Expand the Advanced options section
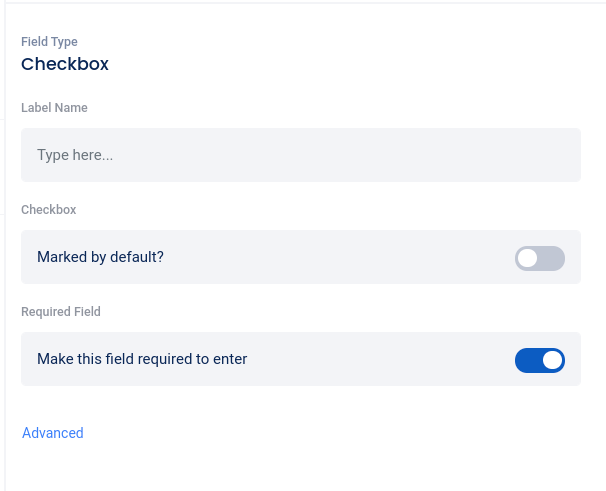The image size is (606, 491). point(53,433)
